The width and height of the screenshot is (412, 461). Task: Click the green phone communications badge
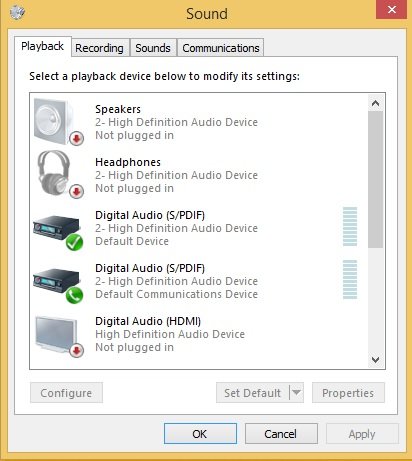[x=74, y=295]
